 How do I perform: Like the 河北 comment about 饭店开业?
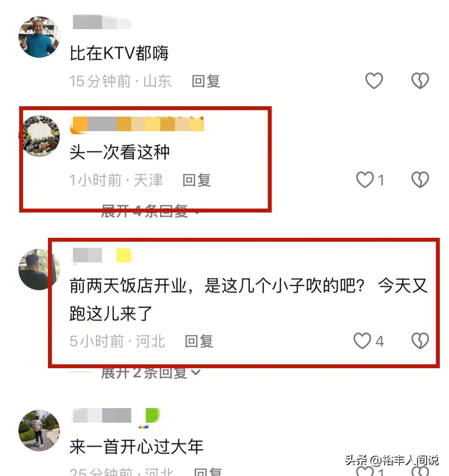coord(362,341)
